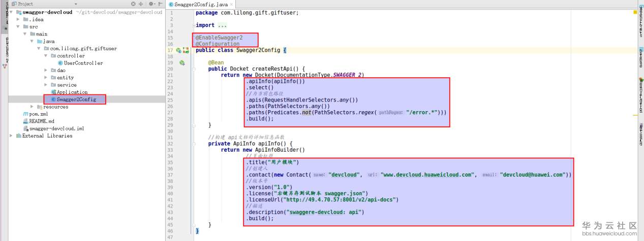Click on .version("1.0") line
The image size is (644, 241).
pos(269,187)
